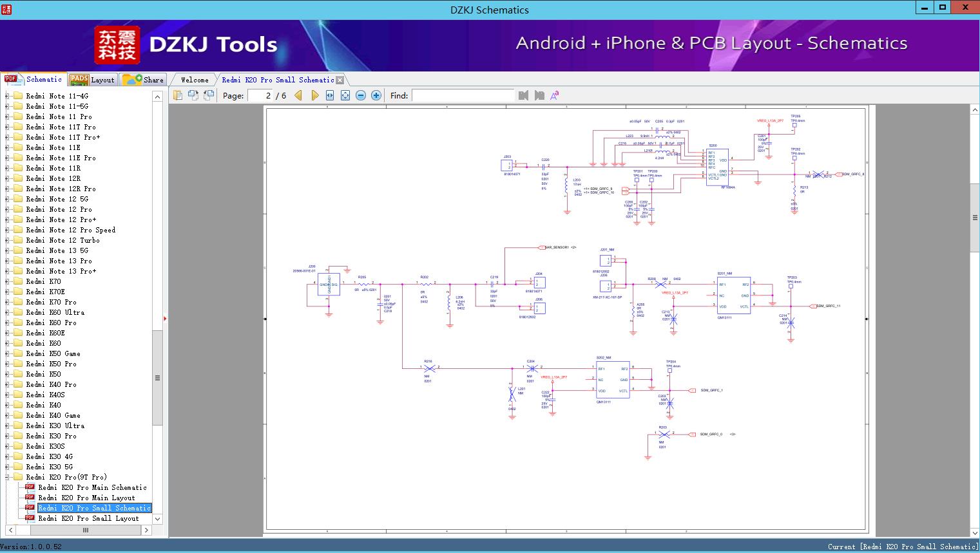The width and height of the screenshot is (980, 553).
Task: Click the fit width icon
Action: pos(330,95)
